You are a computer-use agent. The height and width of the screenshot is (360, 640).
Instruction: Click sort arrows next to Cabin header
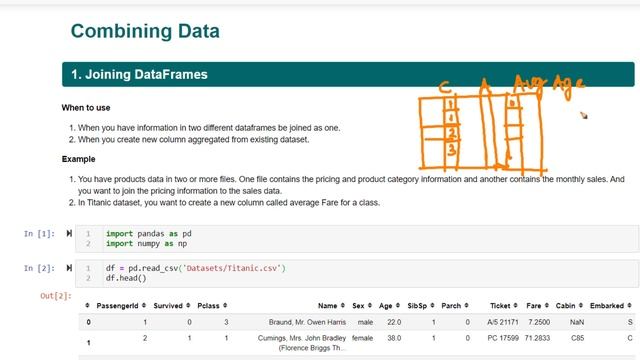coord(580,305)
